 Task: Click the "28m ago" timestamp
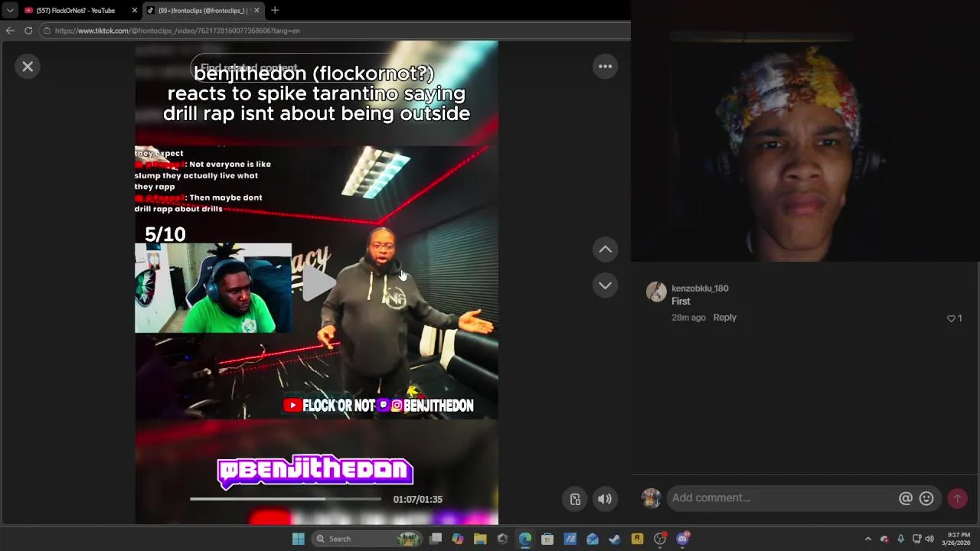(x=688, y=318)
